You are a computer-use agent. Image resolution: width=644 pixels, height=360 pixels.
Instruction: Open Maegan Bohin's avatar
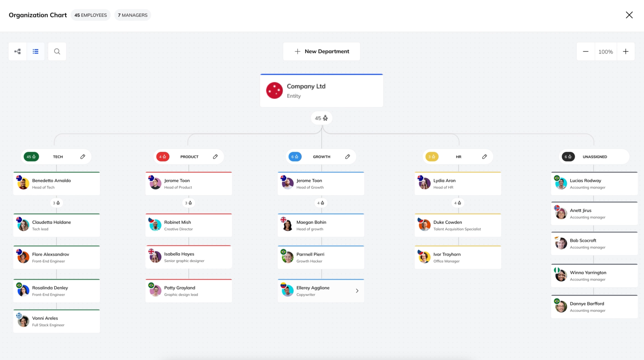(288, 225)
